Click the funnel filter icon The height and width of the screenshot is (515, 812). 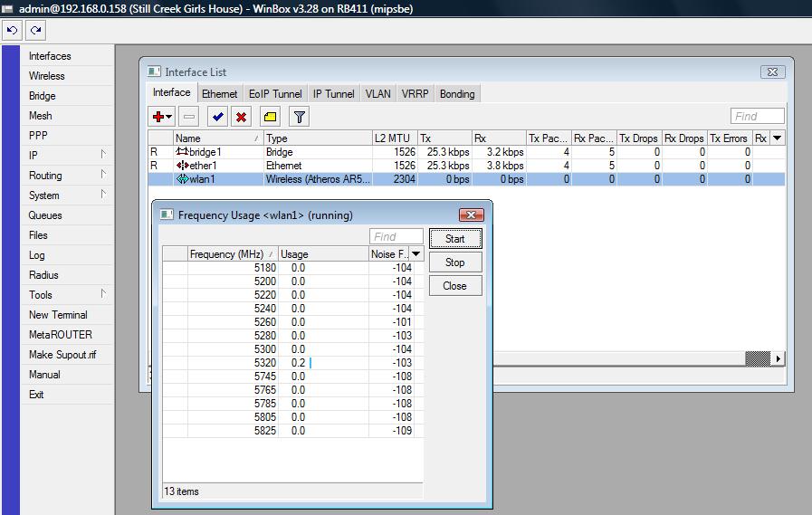299,117
